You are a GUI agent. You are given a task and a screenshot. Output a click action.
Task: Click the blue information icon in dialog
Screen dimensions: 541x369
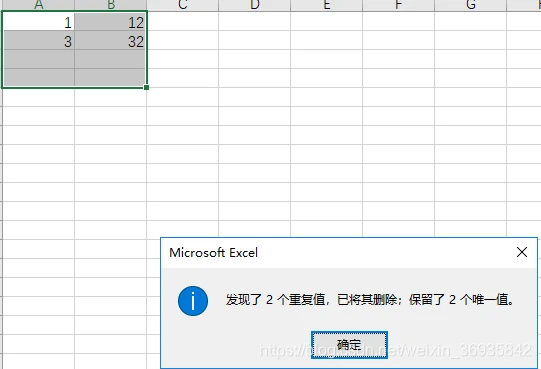point(193,301)
